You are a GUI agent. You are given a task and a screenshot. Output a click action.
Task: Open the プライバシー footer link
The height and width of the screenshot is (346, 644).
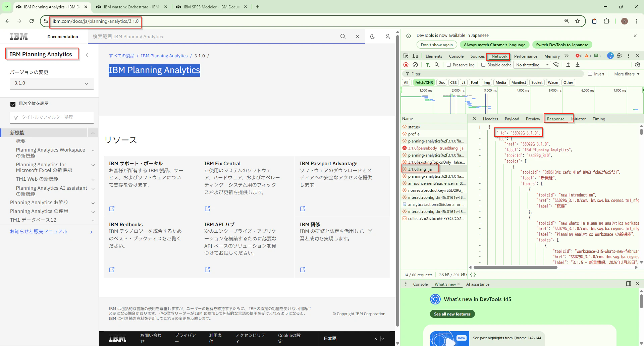(x=185, y=338)
